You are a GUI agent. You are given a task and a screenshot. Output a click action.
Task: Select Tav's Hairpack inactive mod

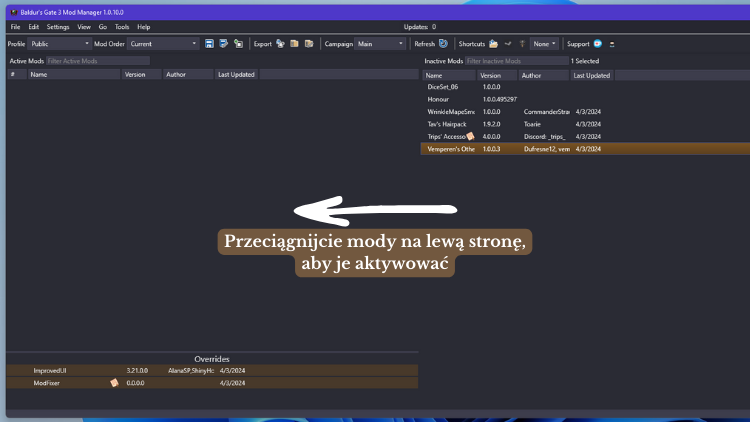tap(585, 124)
